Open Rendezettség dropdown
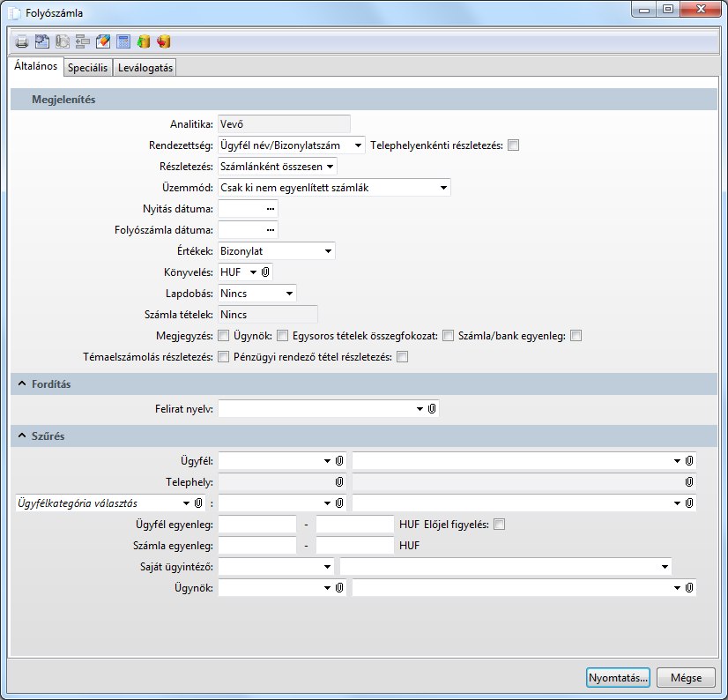Image resolution: width=728 pixels, height=700 pixels. (358, 145)
